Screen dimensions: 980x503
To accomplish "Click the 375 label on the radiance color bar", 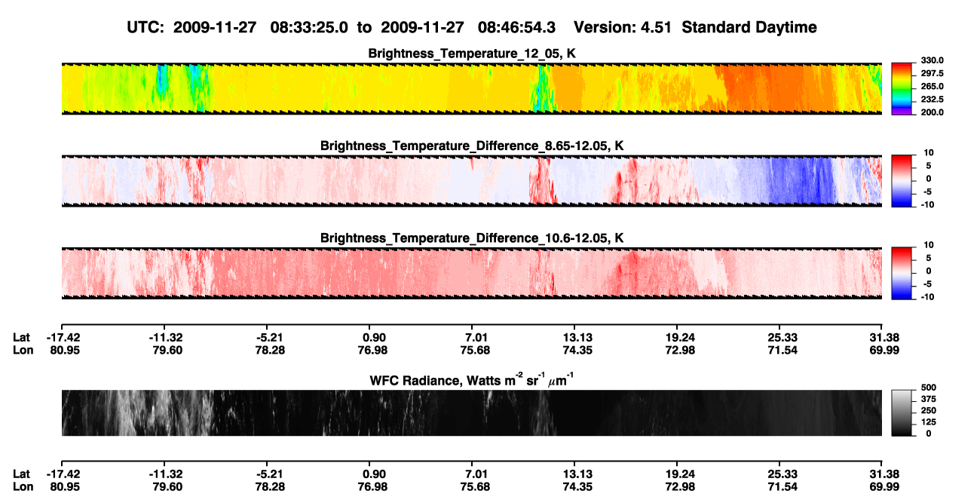I will [x=929, y=400].
